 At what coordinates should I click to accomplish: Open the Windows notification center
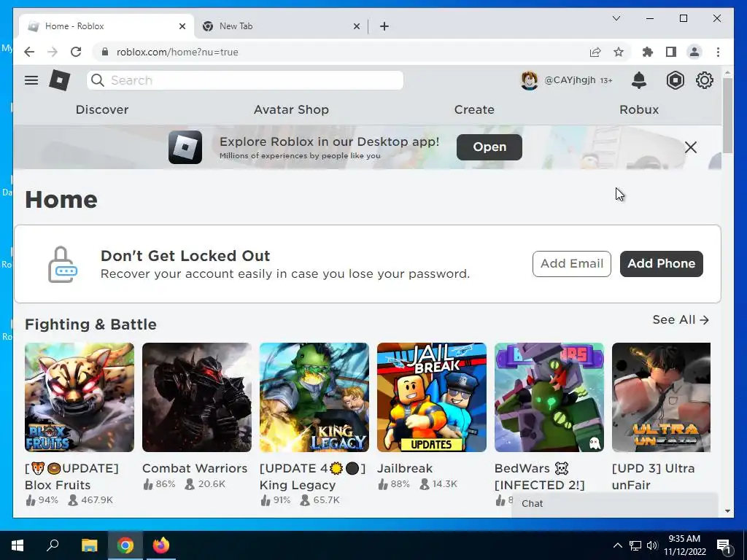(x=724, y=545)
